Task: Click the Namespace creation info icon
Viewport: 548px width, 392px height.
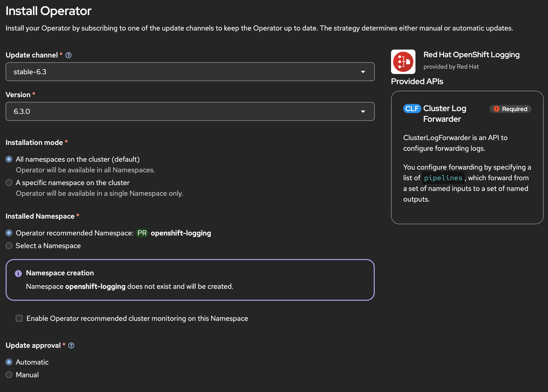Action: [x=18, y=273]
